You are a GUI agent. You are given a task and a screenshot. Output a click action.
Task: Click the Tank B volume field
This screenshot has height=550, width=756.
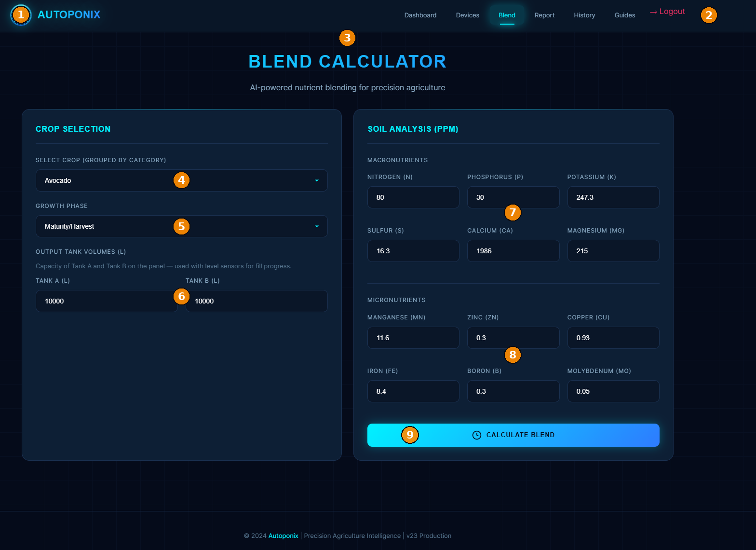point(256,301)
